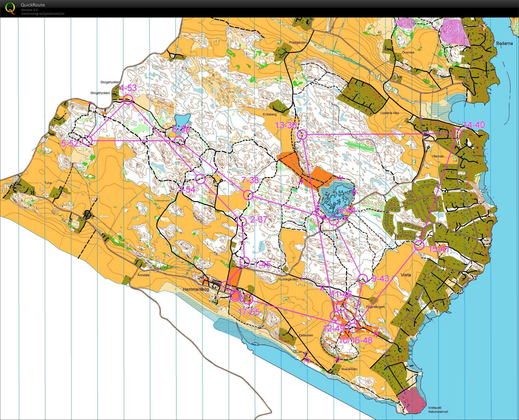The width and height of the screenshot is (519, 420).
Task: Select the finish double circle near Hammarskog
Action: [x=235, y=295]
